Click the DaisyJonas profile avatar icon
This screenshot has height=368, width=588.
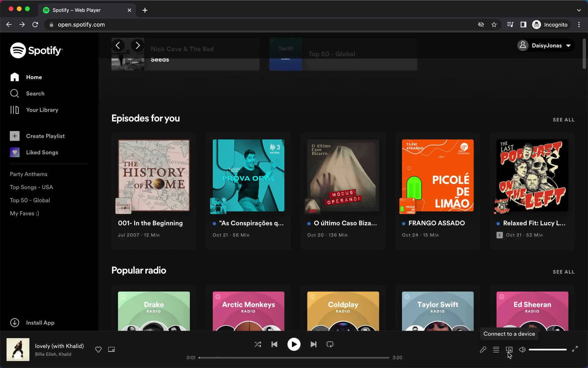pyautogui.click(x=523, y=45)
